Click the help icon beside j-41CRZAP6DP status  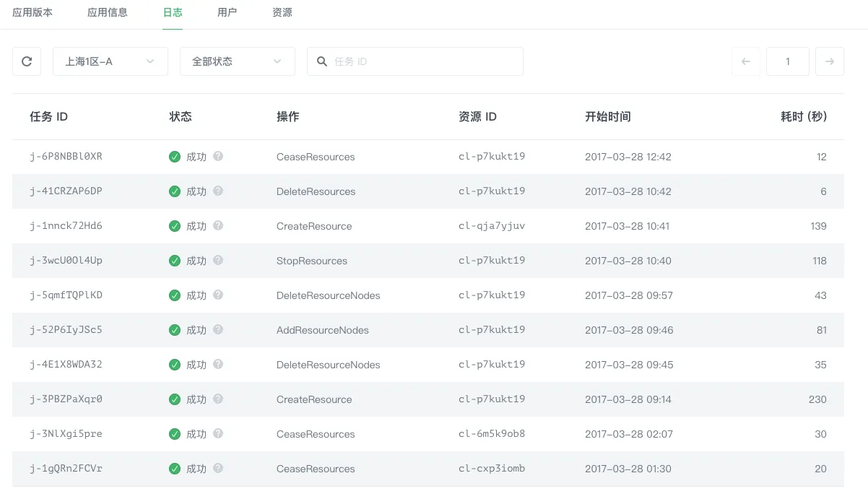click(218, 191)
